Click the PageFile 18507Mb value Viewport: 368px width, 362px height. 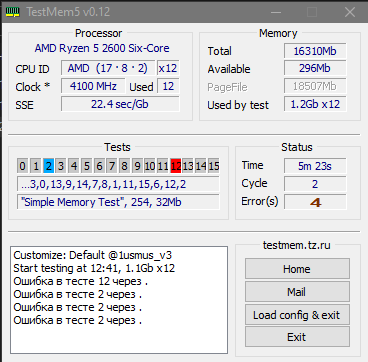click(x=315, y=86)
